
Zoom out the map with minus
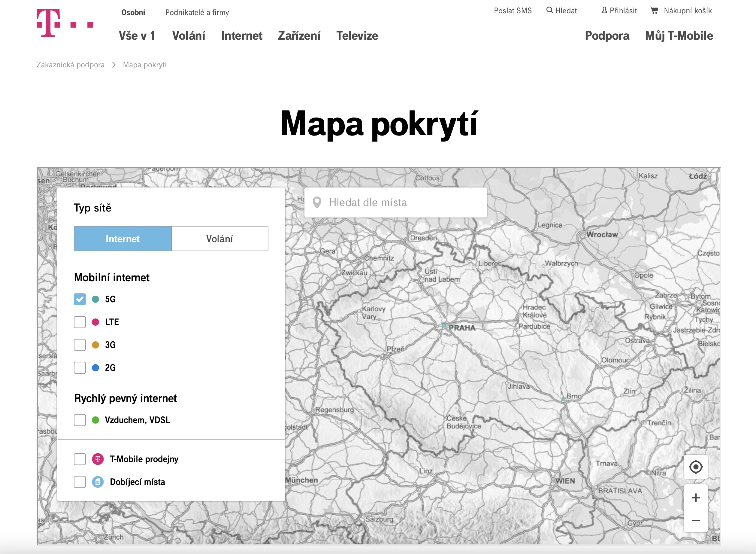(696, 520)
